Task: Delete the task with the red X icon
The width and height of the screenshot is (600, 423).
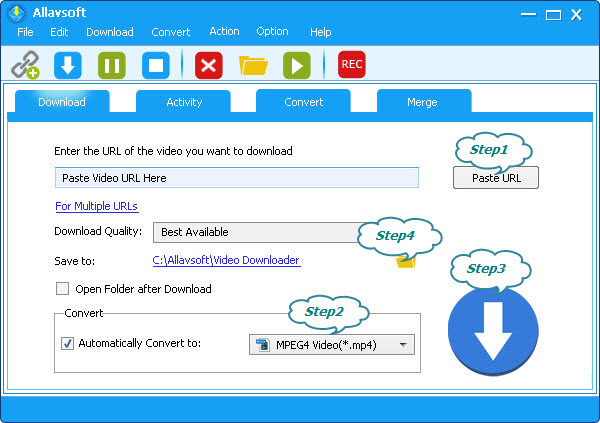Action: click(x=209, y=65)
